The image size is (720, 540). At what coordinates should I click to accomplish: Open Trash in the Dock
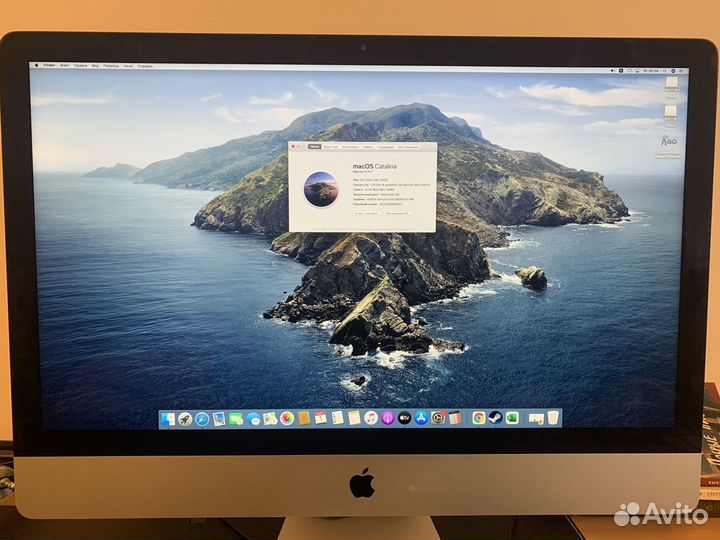click(553, 418)
